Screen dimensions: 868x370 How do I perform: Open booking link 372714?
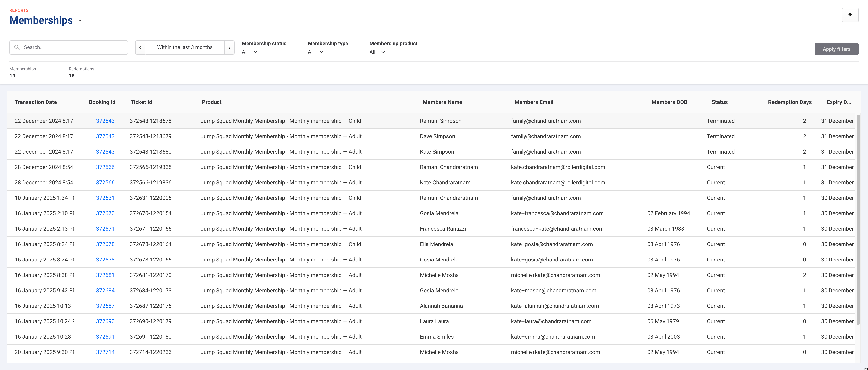point(105,352)
